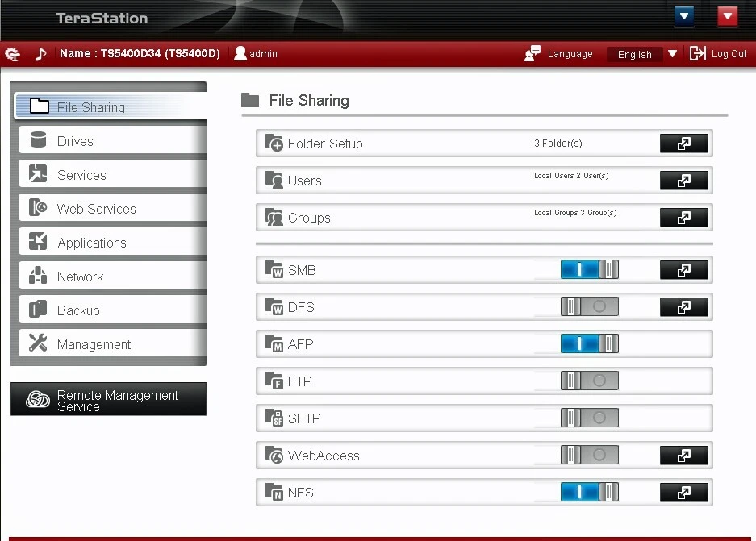Disable the SMB service toggle

pyautogui.click(x=590, y=269)
